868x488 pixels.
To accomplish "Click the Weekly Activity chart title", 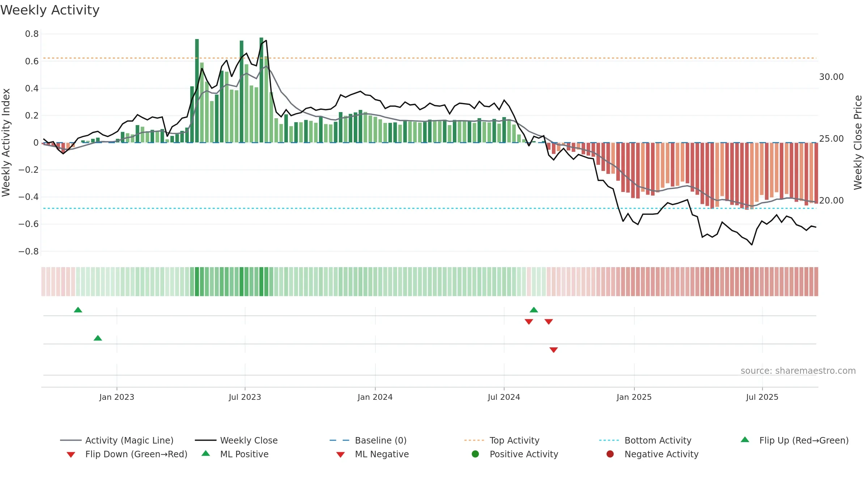I will pyautogui.click(x=50, y=10).
